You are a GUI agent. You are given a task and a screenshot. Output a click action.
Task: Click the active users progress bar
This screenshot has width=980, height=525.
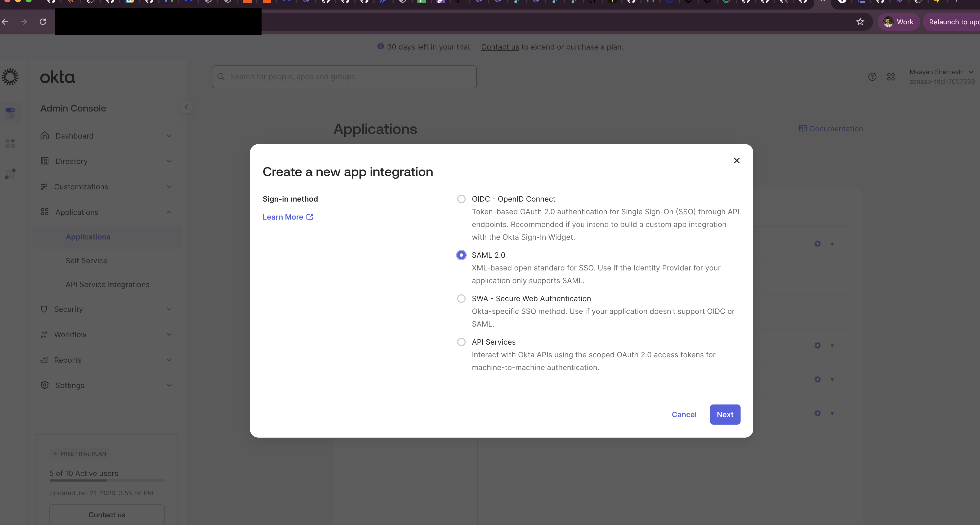click(x=107, y=480)
